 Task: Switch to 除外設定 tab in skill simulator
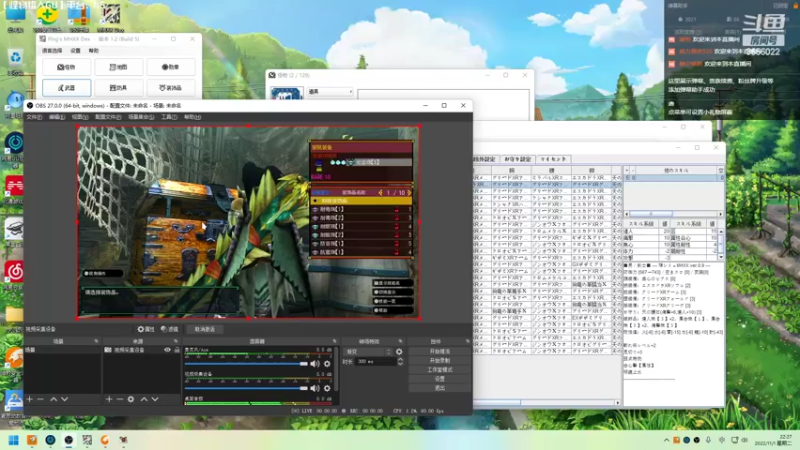click(485, 159)
